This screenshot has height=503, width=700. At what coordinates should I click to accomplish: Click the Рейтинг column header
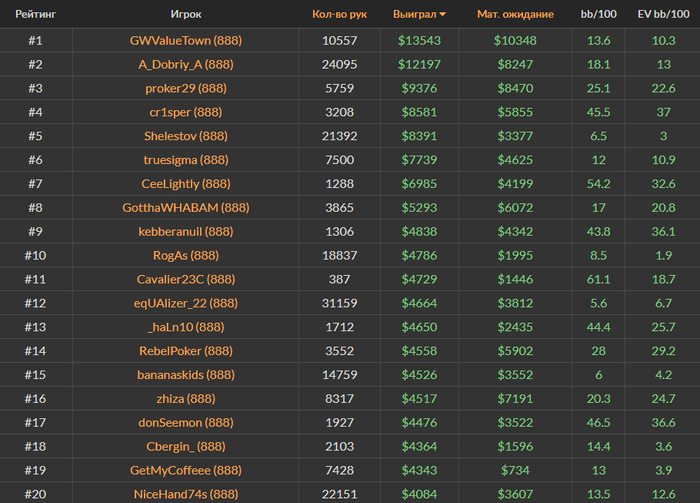pos(36,14)
